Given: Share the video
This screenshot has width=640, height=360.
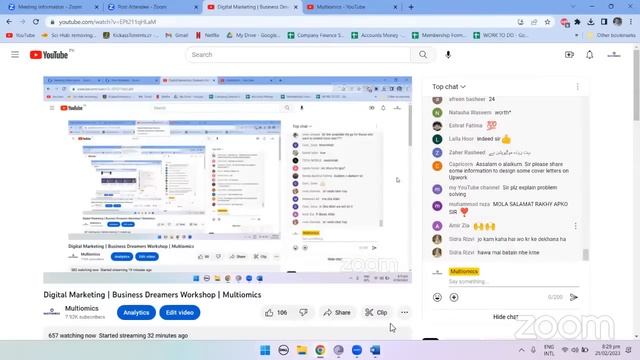Looking at the screenshot, I should click(x=337, y=313).
